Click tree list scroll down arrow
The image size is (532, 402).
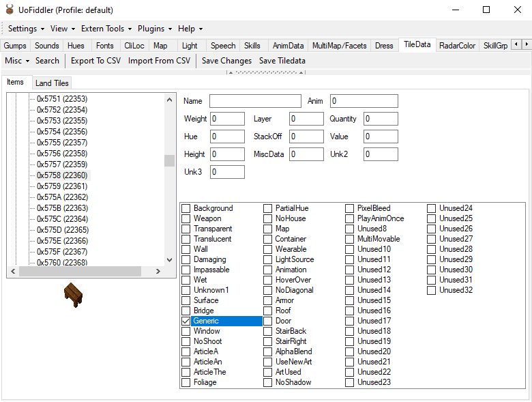click(x=169, y=260)
